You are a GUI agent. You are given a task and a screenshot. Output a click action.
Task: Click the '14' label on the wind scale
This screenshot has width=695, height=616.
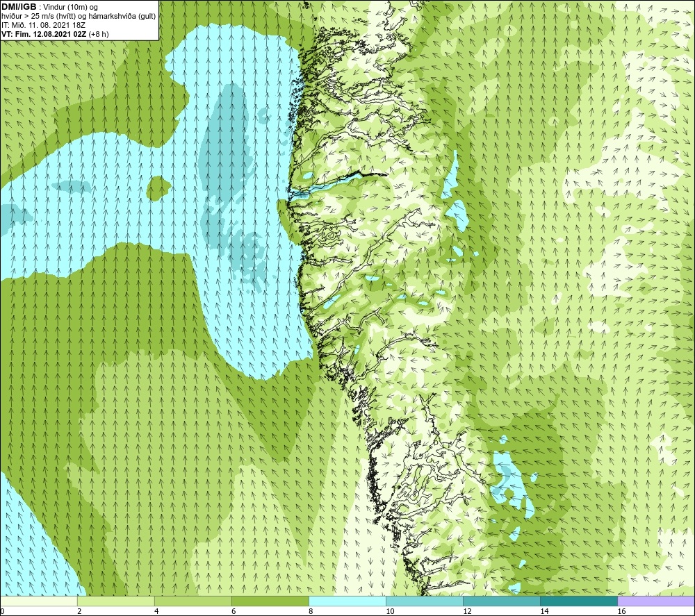(x=544, y=612)
